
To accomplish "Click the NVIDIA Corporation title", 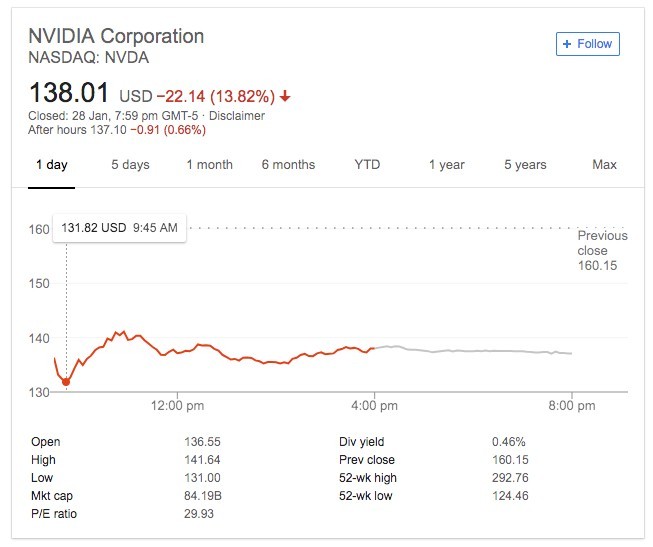I will [x=116, y=36].
